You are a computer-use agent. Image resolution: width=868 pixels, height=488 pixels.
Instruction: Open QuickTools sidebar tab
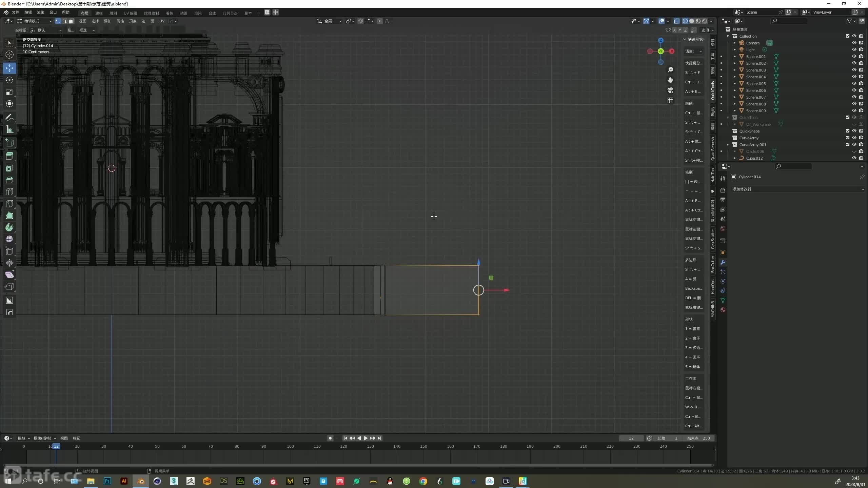coord(713,90)
